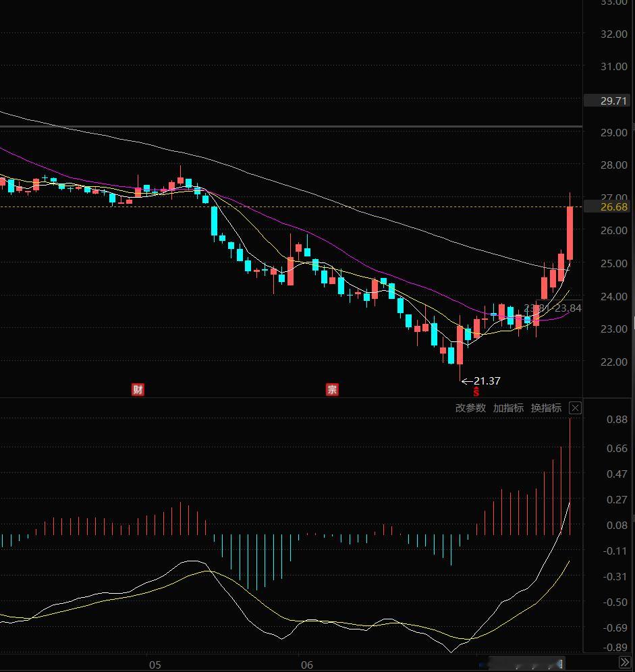Click 加指标 to add an indicator
Screen dimensions: 635x672
tap(508, 408)
